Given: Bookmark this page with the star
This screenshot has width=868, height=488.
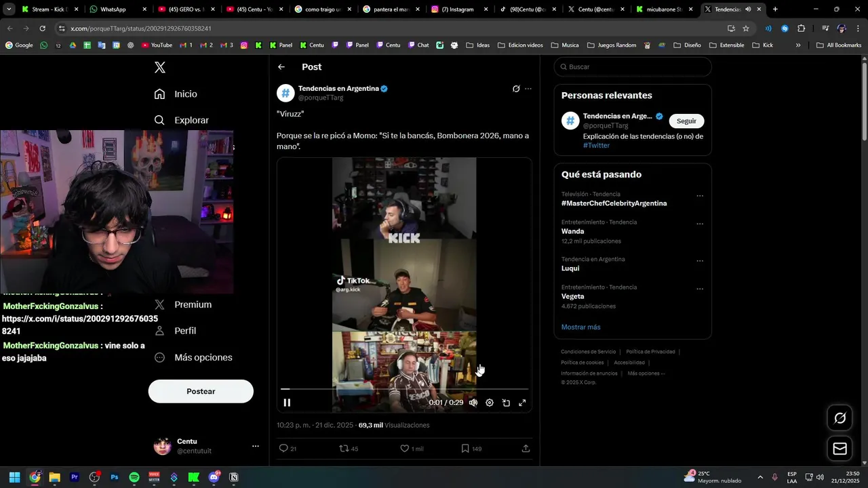Looking at the screenshot, I should coord(746,28).
